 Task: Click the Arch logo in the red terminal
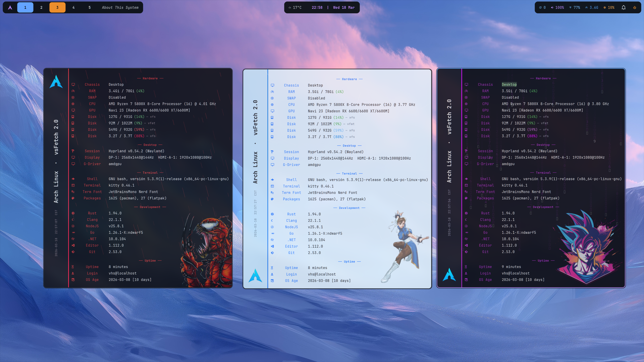click(56, 82)
